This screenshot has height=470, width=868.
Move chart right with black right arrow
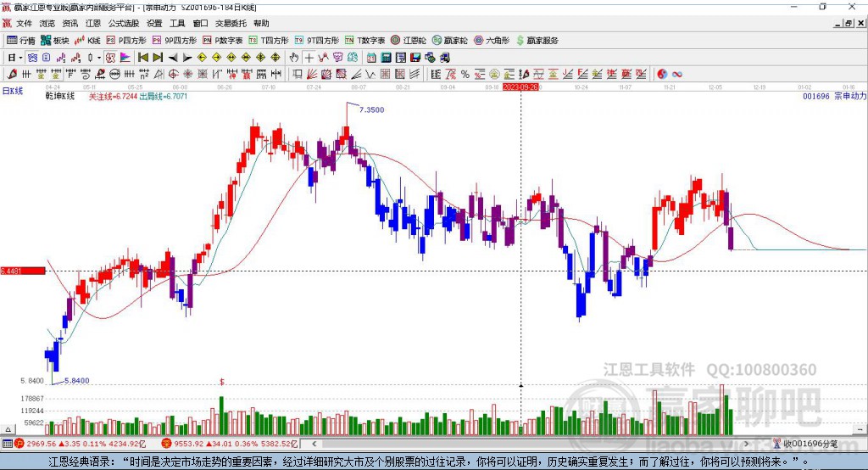(187, 58)
